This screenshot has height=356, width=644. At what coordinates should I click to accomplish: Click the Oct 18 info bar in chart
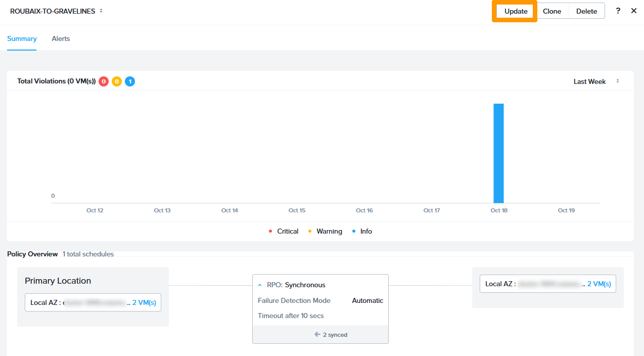coord(498,153)
